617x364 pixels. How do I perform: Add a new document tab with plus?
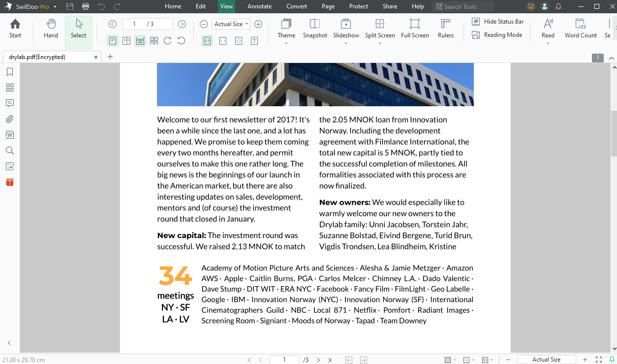tap(110, 57)
